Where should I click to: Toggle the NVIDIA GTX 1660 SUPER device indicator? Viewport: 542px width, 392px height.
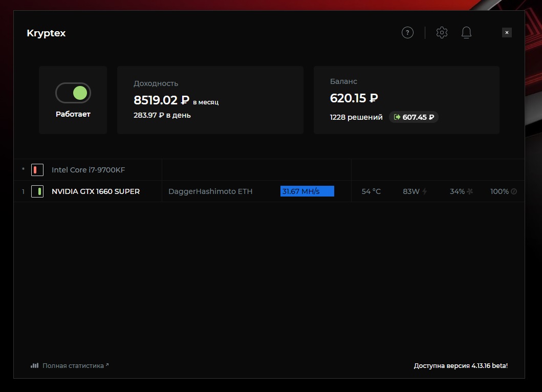37,191
